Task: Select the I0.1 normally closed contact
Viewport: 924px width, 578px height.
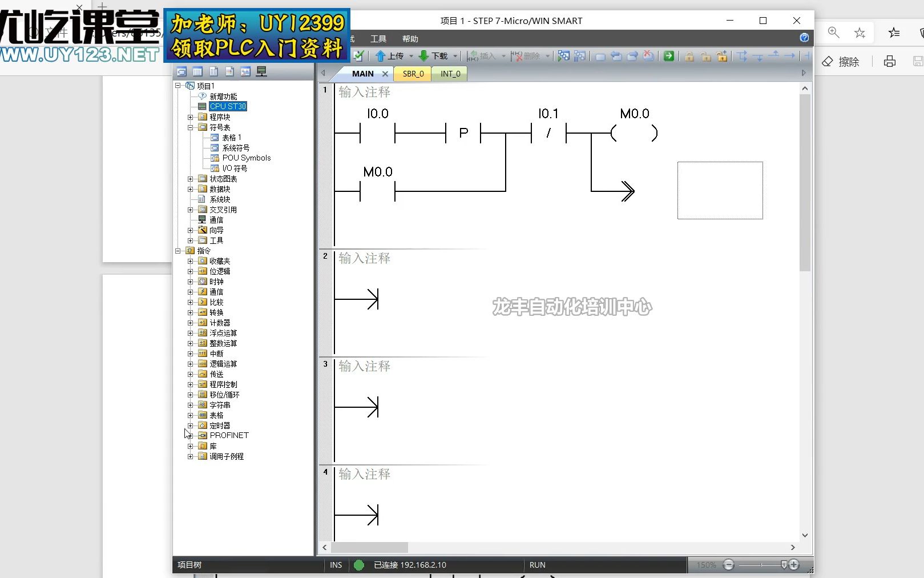Action: 548,133
